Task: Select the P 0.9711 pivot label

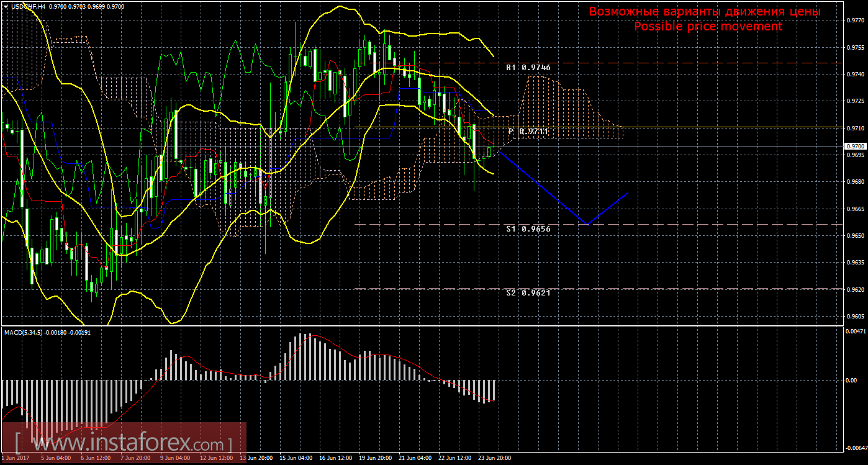Action: (528, 132)
